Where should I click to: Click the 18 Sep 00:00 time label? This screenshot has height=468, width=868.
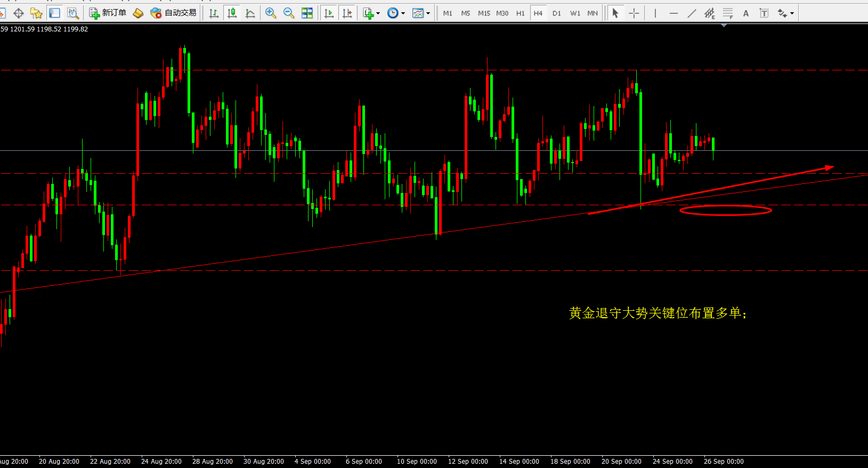(x=570, y=462)
